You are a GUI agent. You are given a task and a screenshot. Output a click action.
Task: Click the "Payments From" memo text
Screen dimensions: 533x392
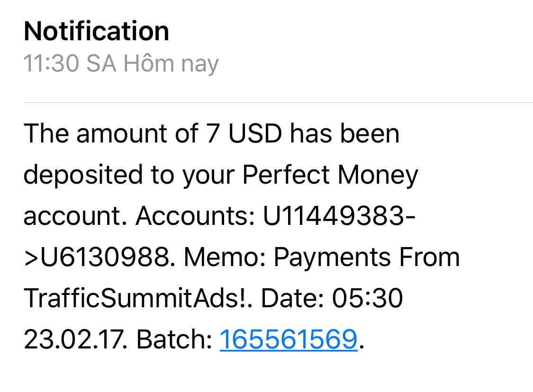[x=367, y=258]
